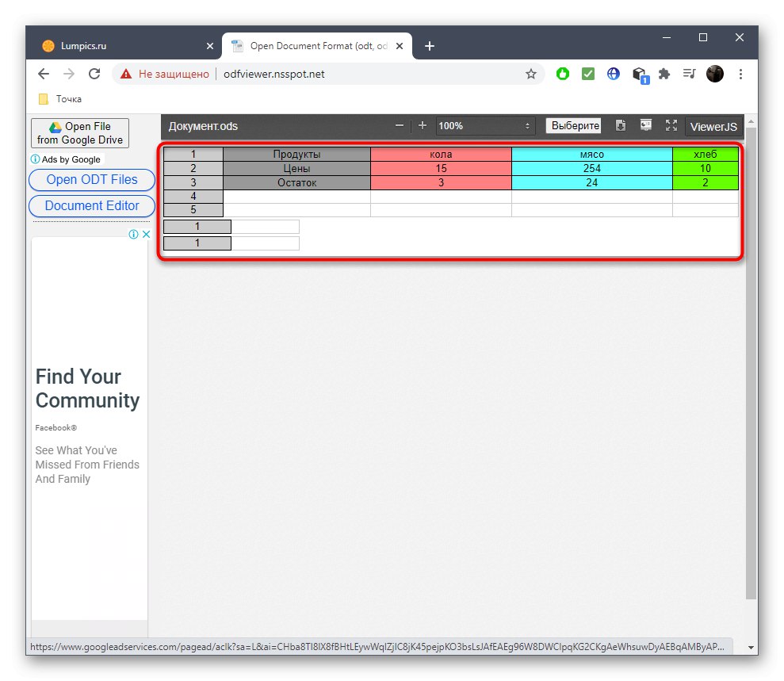Open the green shield extension icon
784x681 pixels.
click(x=563, y=74)
